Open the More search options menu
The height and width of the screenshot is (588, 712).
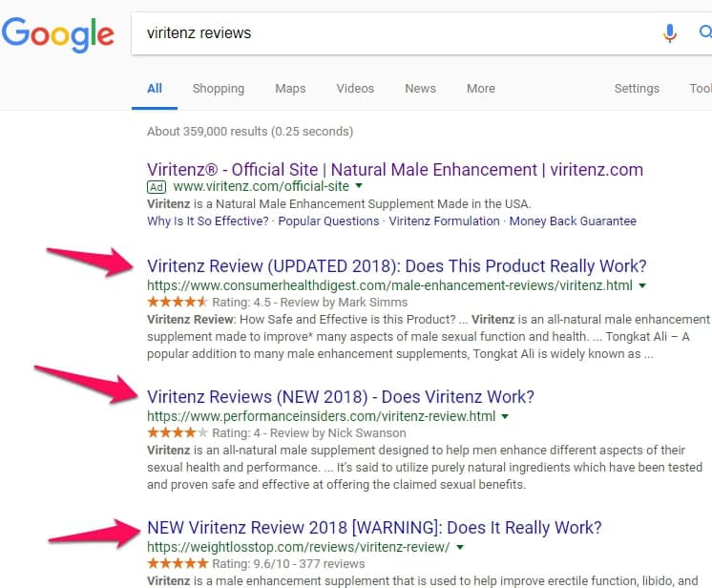click(481, 89)
